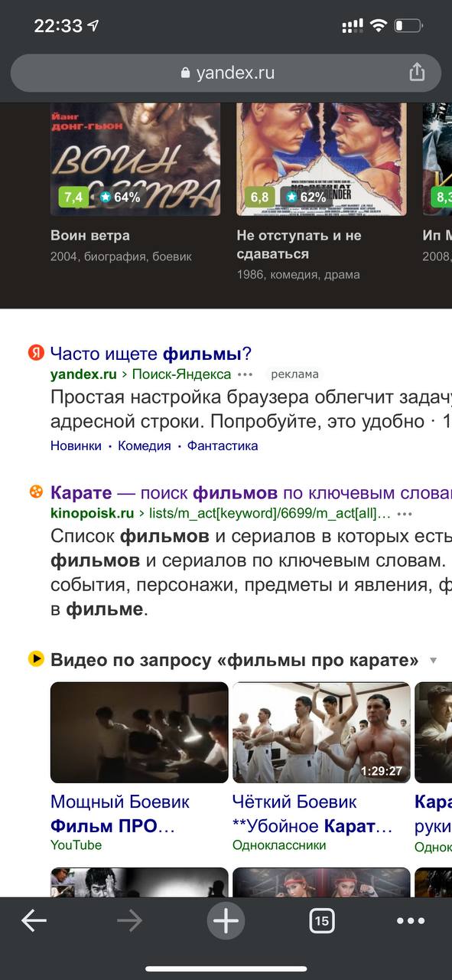Open options dots after kinopoisk.ru URL
Screen dimensions: 452x980
tap(405, 514)
